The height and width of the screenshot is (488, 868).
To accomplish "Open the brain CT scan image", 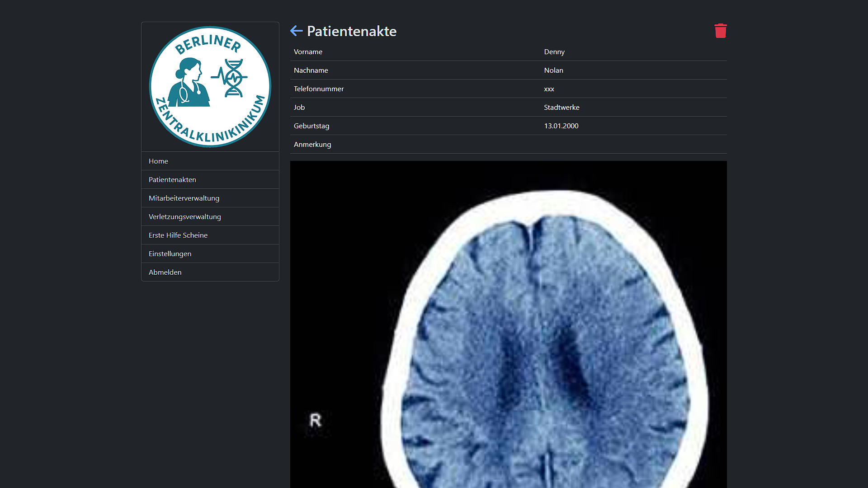I will pyautogui.click(x=508, y=324).
